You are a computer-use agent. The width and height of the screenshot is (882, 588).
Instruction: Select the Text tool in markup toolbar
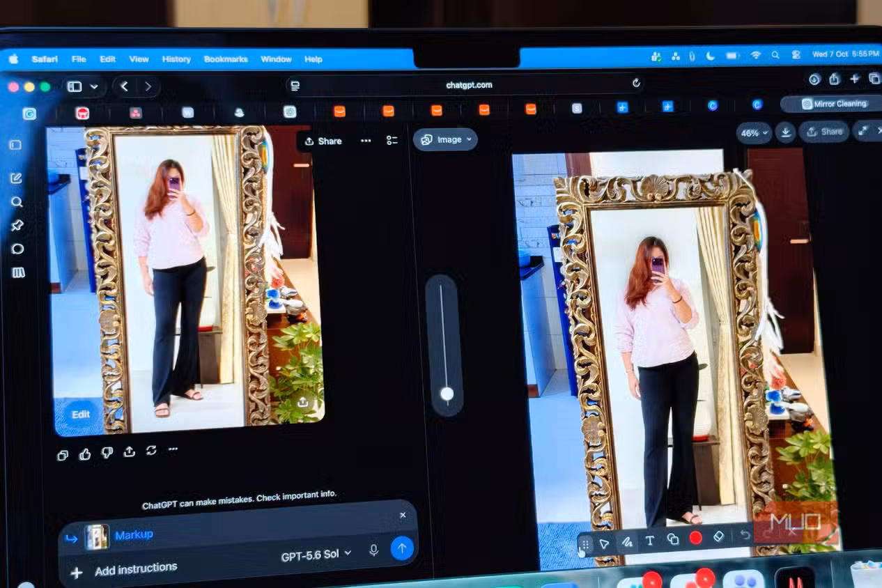coord(649,540)
